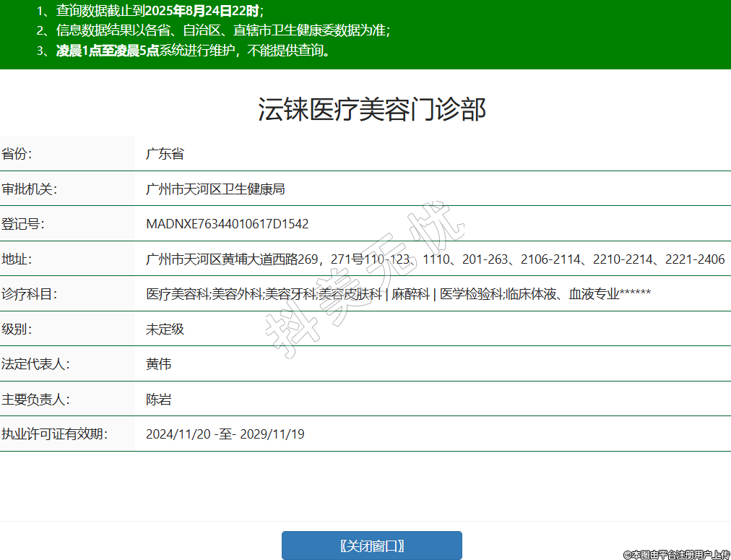Click the 审批机关 field label

point(29,189)
